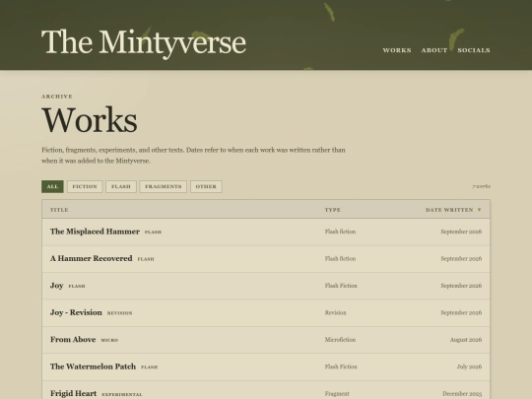Click the Fragment type cell
The image size is (532, 399).
pyautogui.click(x=337, y=394)
